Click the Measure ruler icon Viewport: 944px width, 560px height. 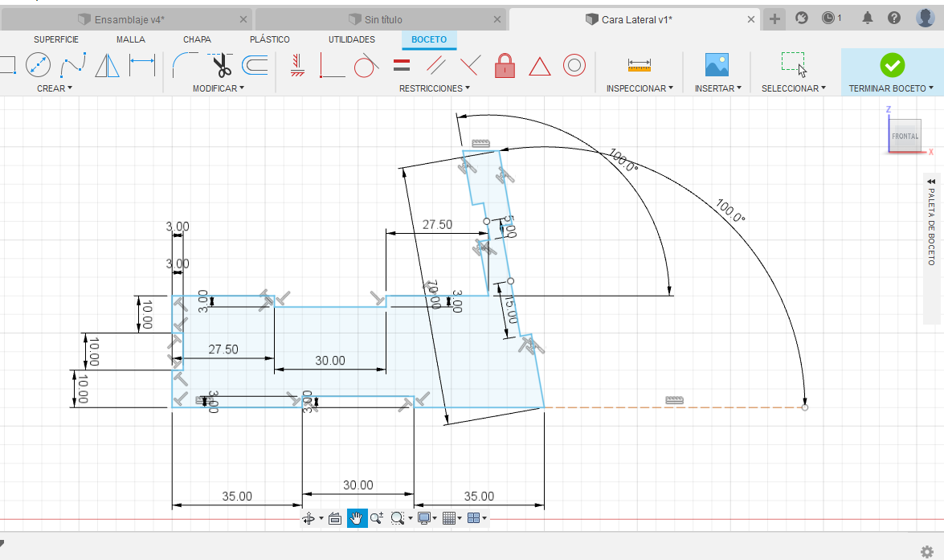tap(640, 64)
